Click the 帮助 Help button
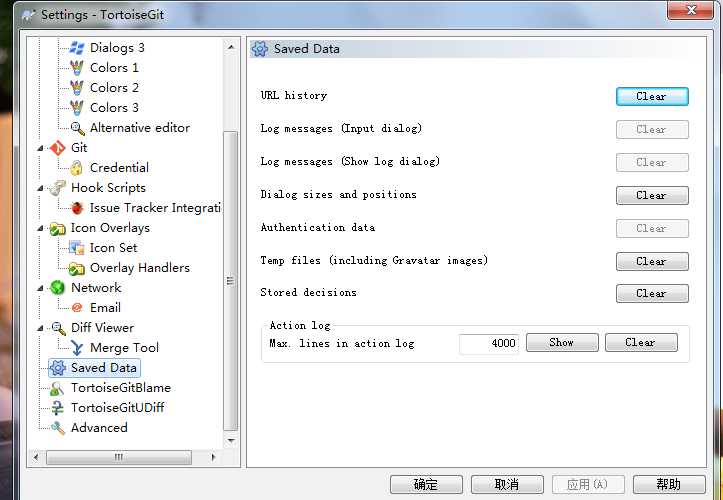 [x=669, y=484]
